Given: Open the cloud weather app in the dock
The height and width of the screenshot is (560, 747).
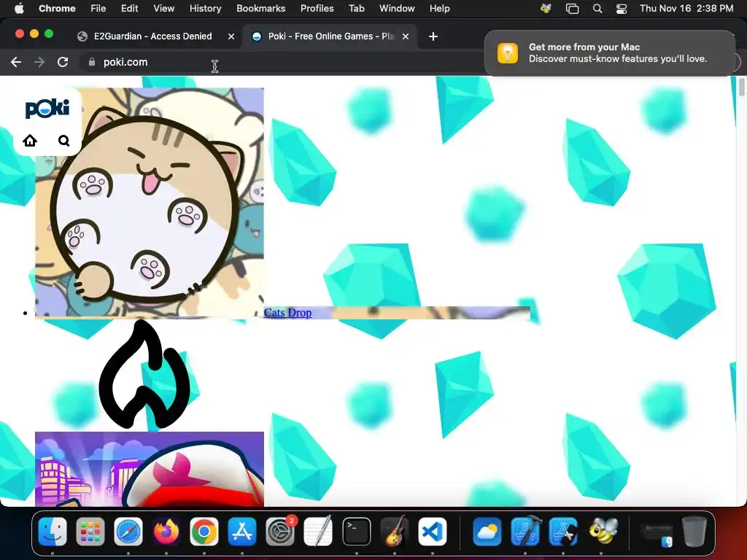Looking at the screenshot, I should (487, 532).
